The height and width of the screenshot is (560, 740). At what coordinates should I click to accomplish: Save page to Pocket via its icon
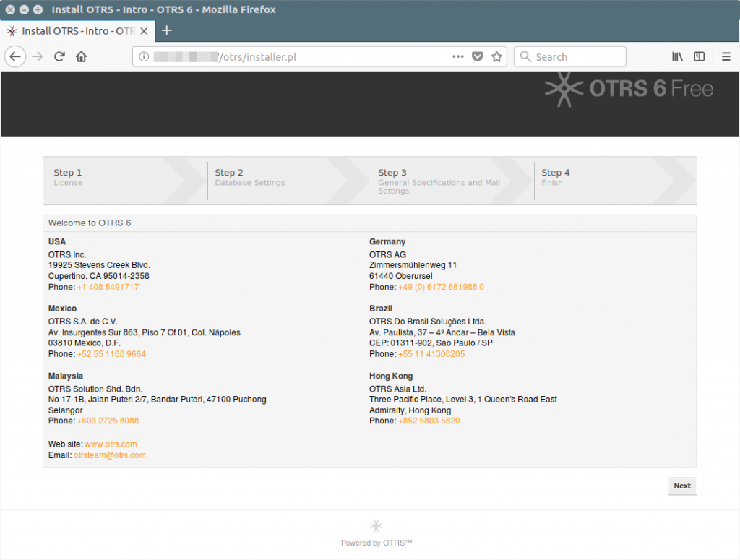coord(478,56)
